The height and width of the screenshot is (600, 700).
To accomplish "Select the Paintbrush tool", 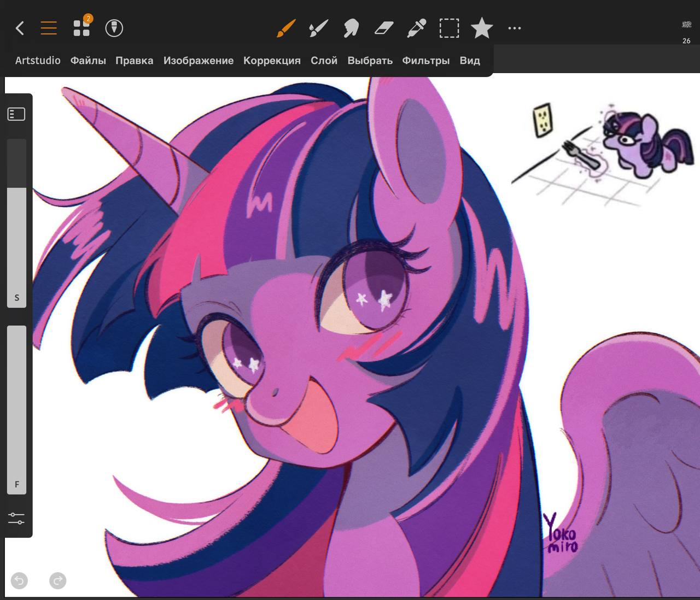I will click(285, 28).
